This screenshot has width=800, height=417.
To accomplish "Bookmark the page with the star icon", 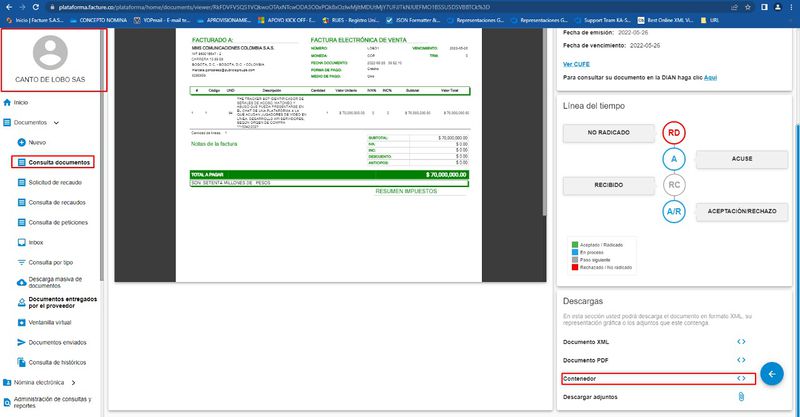I will pos(748,7).
